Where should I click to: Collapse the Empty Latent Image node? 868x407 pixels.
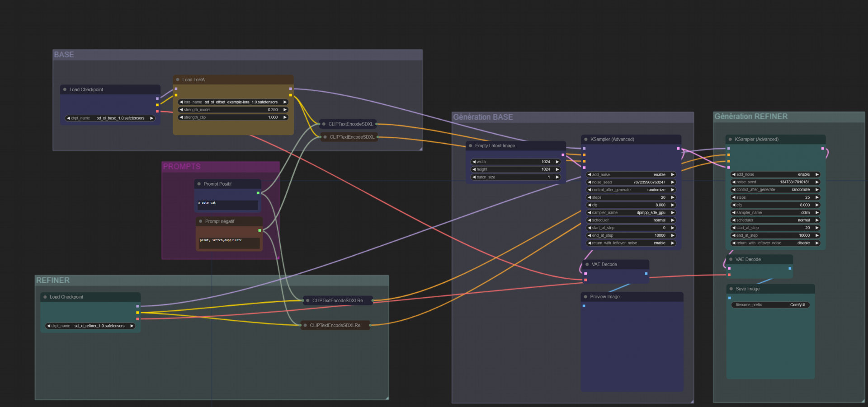coord(472,145)
